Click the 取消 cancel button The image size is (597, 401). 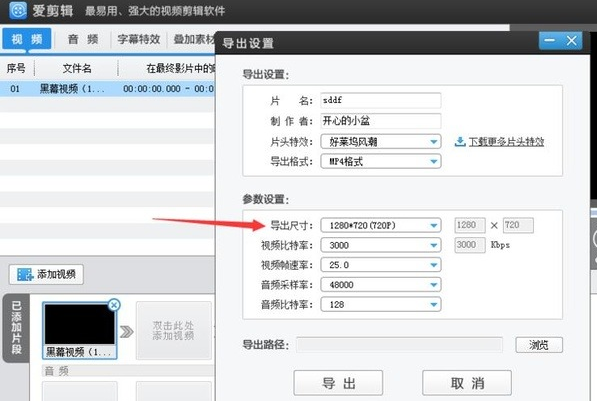tap(467, 383)
